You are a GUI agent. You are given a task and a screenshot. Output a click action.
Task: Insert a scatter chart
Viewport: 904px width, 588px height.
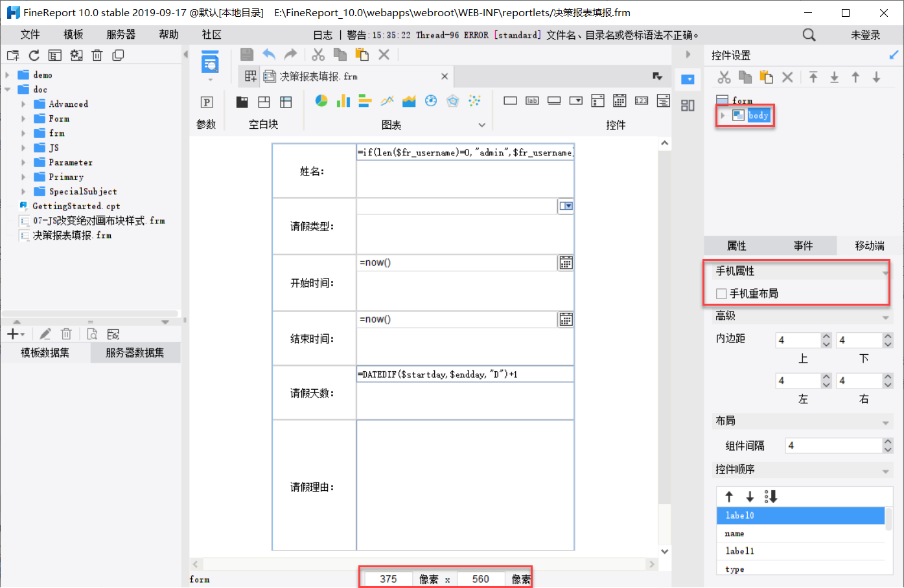475,100
